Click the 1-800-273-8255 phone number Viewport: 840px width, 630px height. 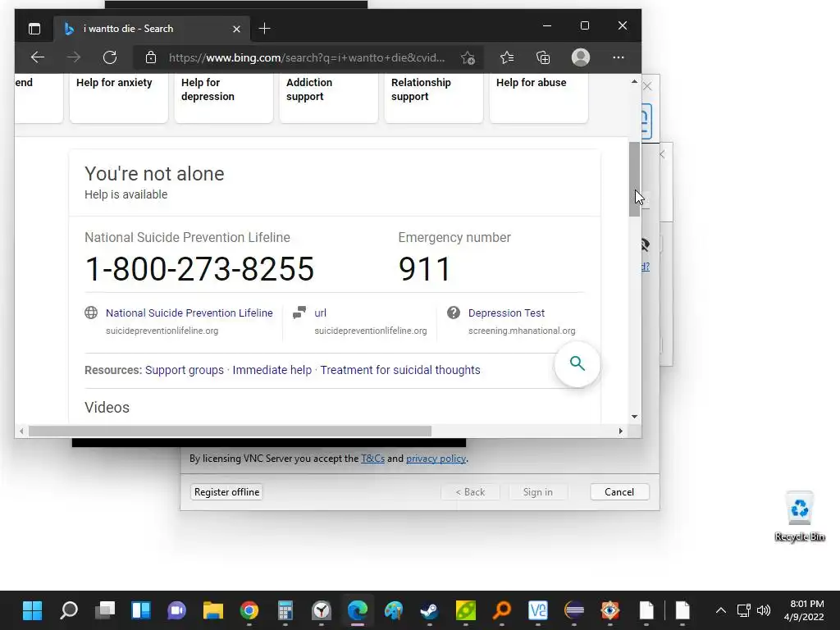pyautogui.click(x=199, y=269)
